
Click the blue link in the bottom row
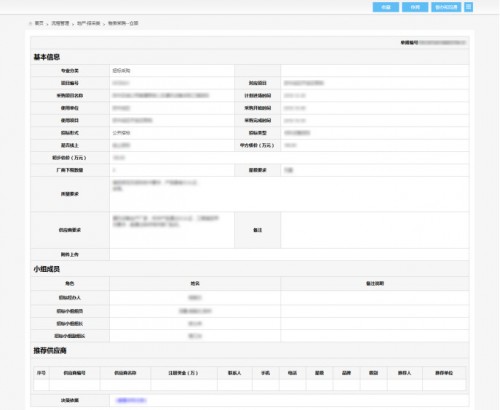tap(131, 400)
